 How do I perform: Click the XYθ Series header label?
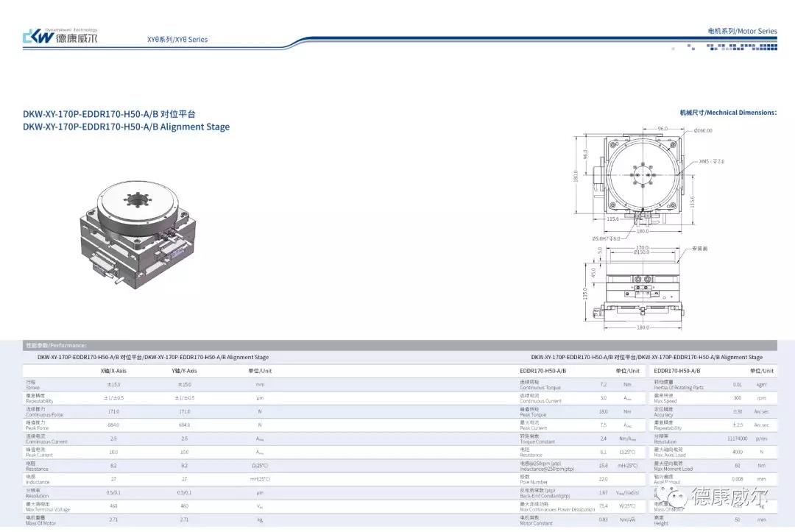(x=177, y=39)
